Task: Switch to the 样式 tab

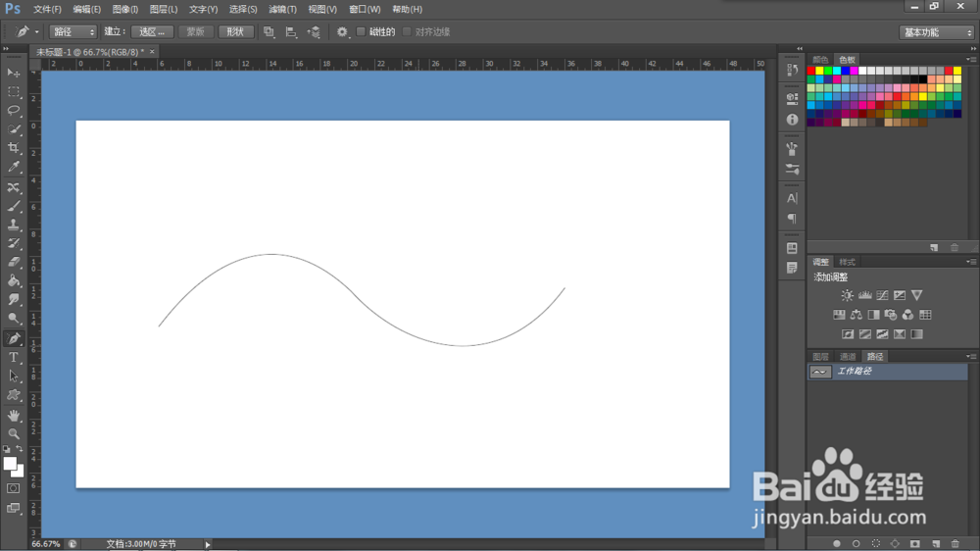Action: 848,262
